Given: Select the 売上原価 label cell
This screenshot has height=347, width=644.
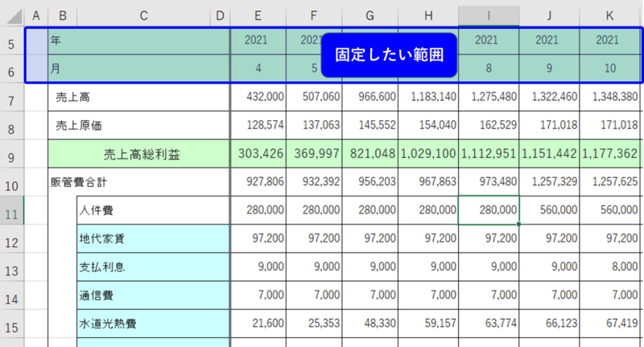Looking at the screenshot, I should point(138,126).
